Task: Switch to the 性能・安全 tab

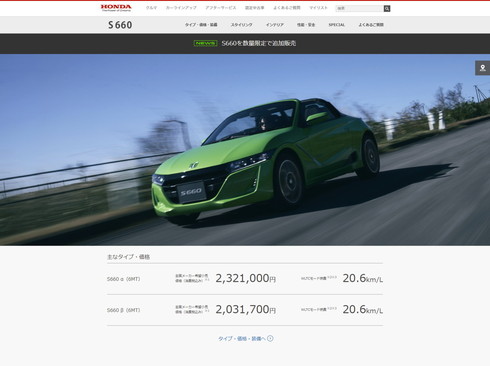Action: (x=306, y=25)
